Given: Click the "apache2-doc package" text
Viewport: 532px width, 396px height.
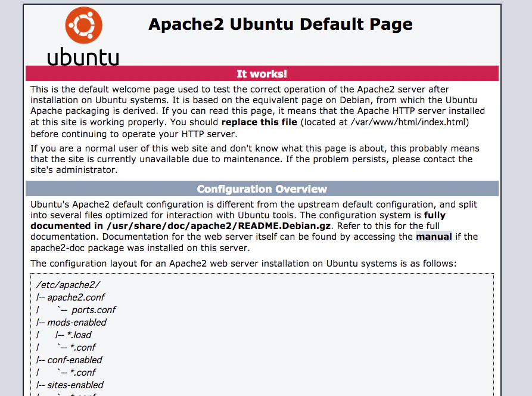Looking at the screenshot, I should [77, 248].
